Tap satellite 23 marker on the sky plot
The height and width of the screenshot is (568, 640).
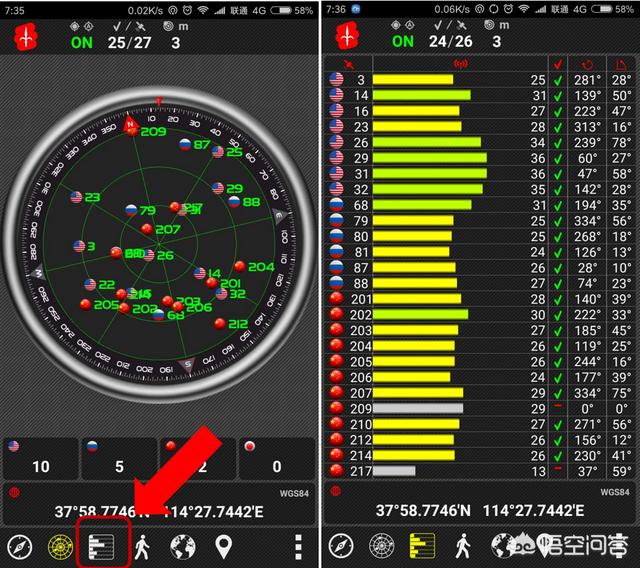tap(76, 197)
